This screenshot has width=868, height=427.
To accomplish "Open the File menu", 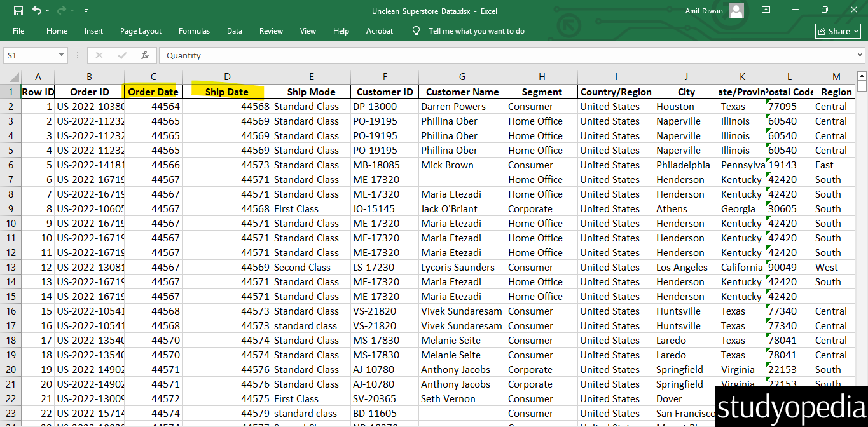I will (18, 30).
